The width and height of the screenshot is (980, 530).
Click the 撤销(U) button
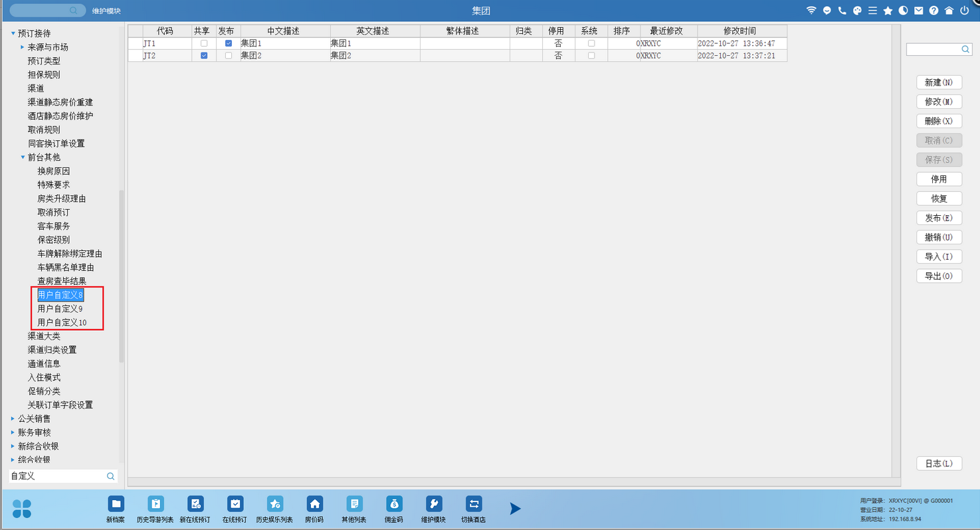tap(939, 237)
